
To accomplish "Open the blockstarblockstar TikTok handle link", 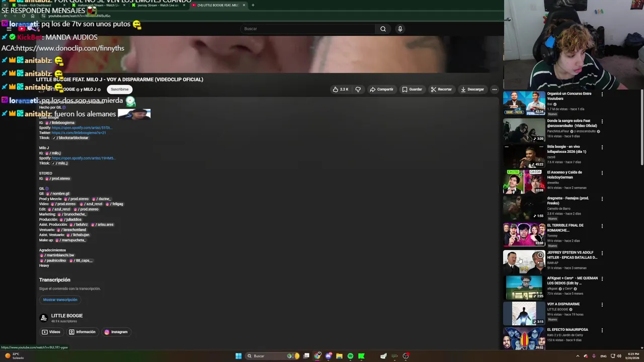I will coord(70,138).
